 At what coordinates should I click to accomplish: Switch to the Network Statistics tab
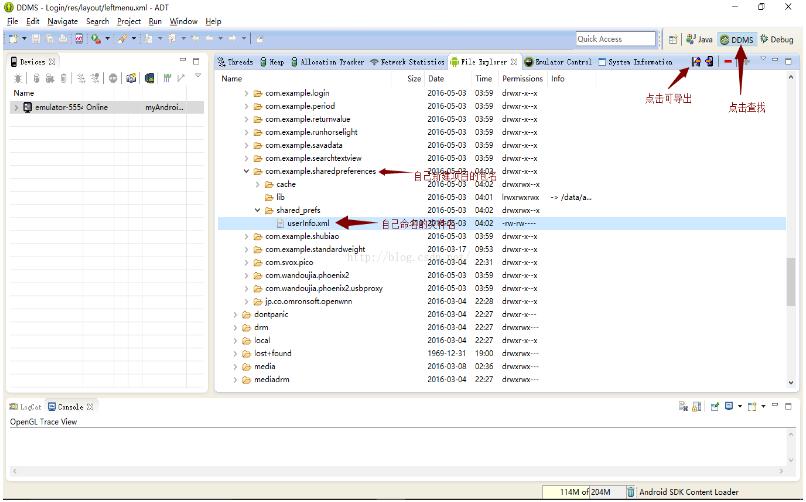[407, 62]
